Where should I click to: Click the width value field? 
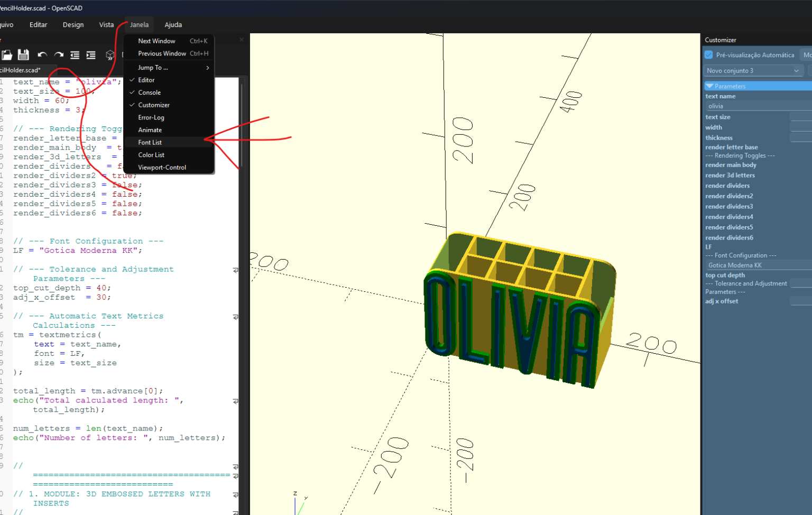pyautogui.click(x=801, y=127)
